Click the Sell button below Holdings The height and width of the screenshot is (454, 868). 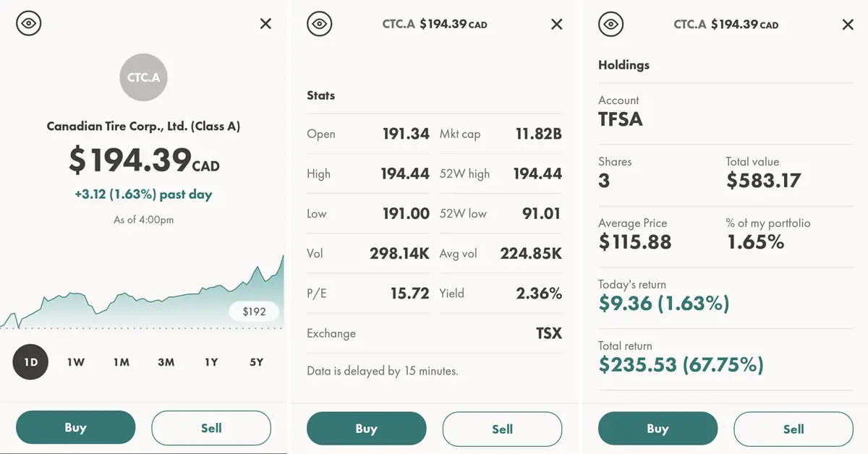click(x=793, y=428)
